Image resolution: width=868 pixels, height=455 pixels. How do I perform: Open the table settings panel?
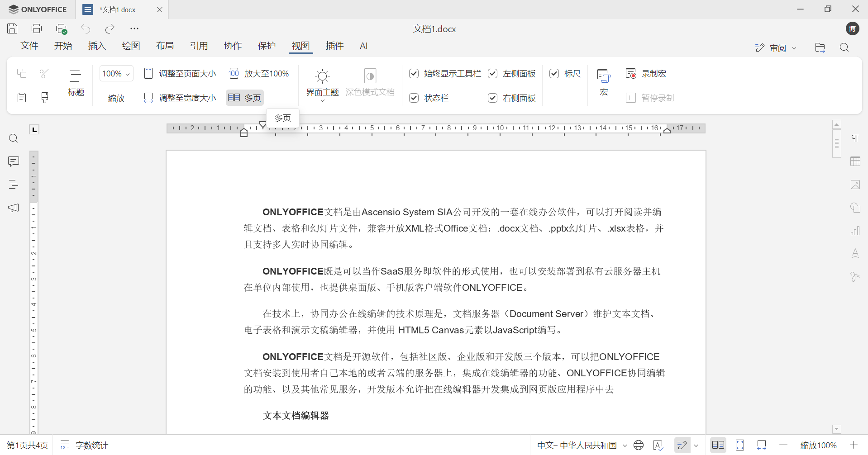(x=855, y=161)
